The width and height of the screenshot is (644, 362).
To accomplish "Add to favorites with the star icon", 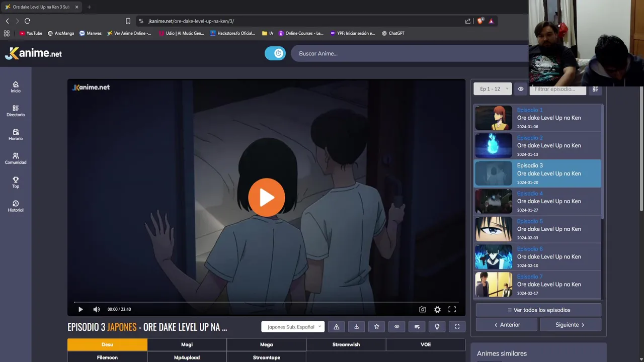I will [x=377, y=327].
